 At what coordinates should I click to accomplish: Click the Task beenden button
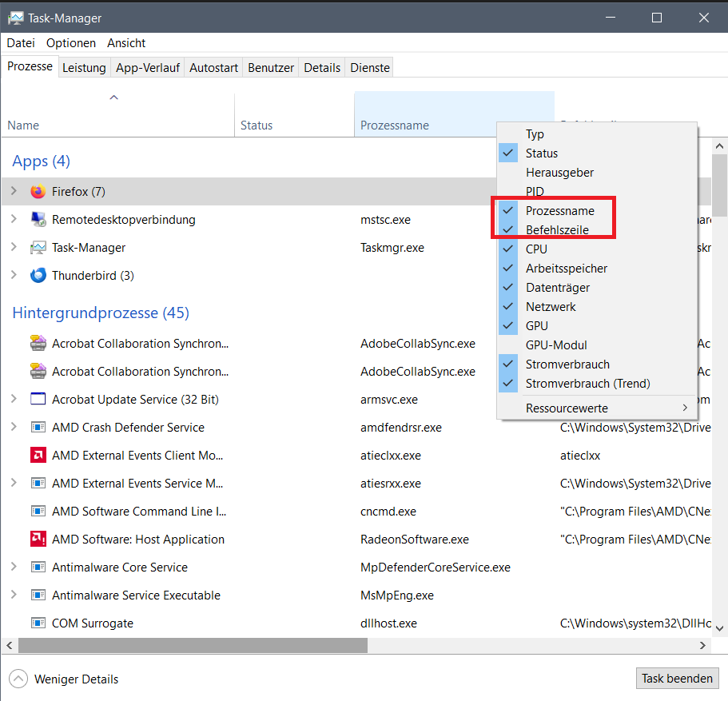[x=677, y=679]
